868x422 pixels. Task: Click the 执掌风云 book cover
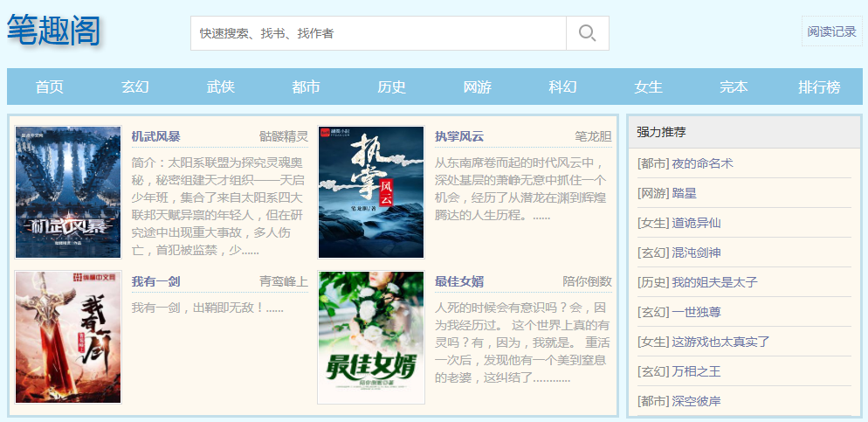[x=371, y=192]
